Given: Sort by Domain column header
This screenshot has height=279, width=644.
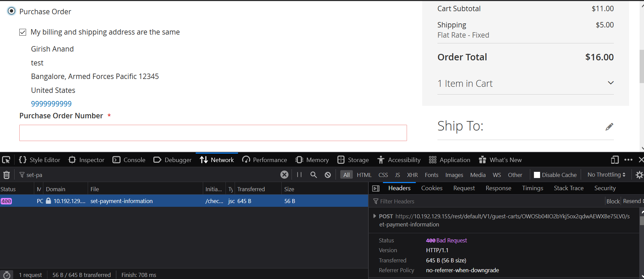Looking at the screenshot, I should click(65, 189).
